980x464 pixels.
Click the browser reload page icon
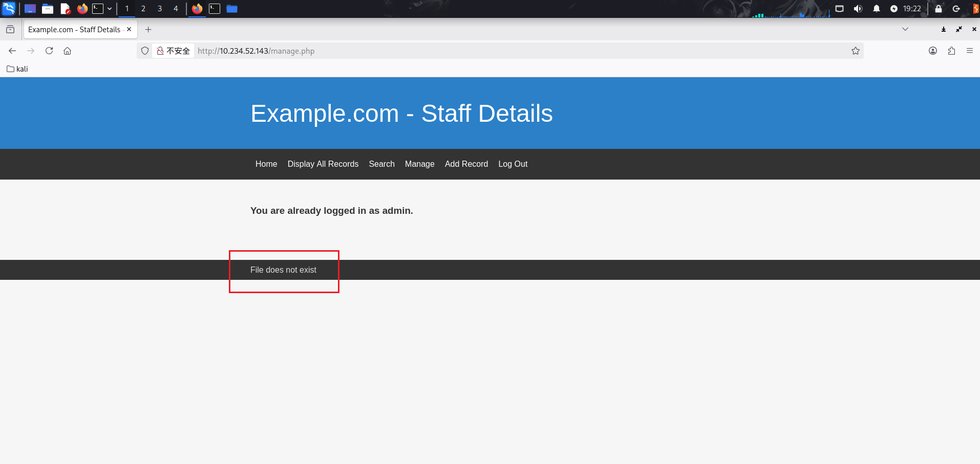(x=49, y=51)
